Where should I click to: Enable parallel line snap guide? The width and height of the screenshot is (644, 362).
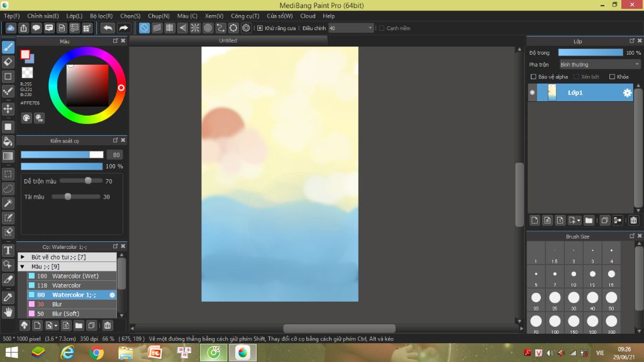click(157, 28)
